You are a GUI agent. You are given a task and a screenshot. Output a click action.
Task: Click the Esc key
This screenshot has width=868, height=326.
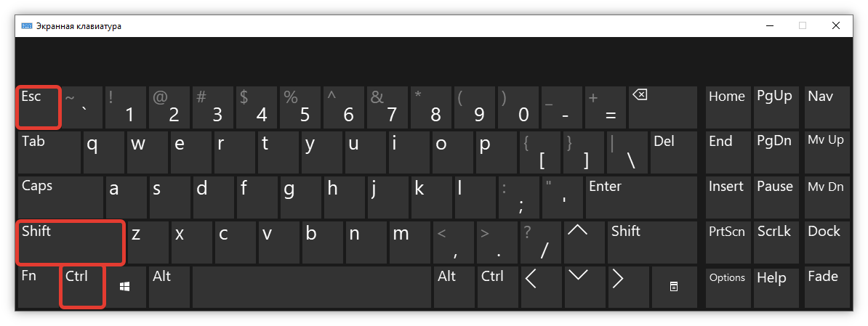[39, 107]
